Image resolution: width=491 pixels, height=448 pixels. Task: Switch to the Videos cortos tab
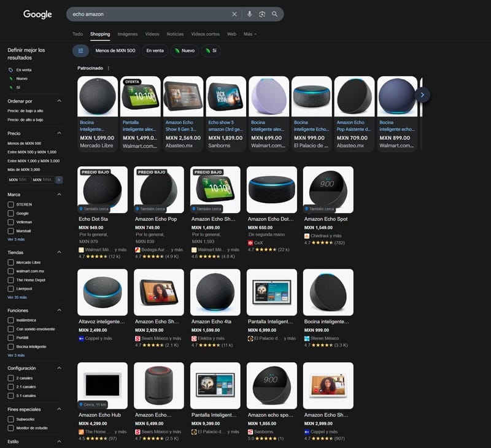pos(206,34)
